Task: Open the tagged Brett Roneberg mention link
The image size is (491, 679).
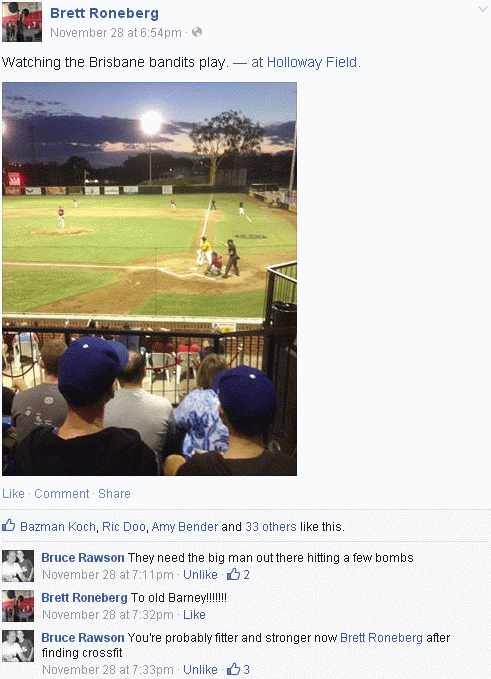Action: coord(381,637)
